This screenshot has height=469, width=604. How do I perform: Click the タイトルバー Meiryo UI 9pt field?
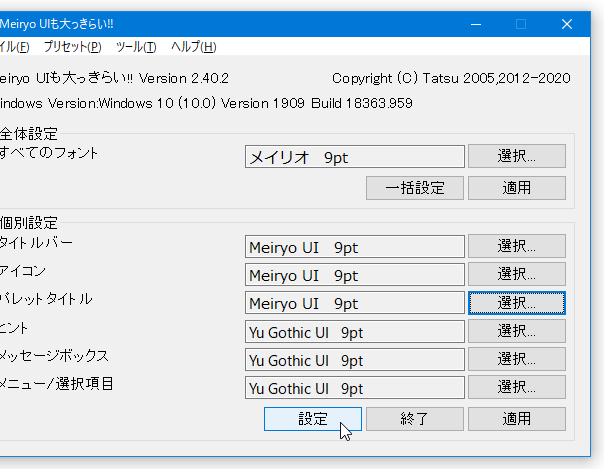tap(354, 246)
